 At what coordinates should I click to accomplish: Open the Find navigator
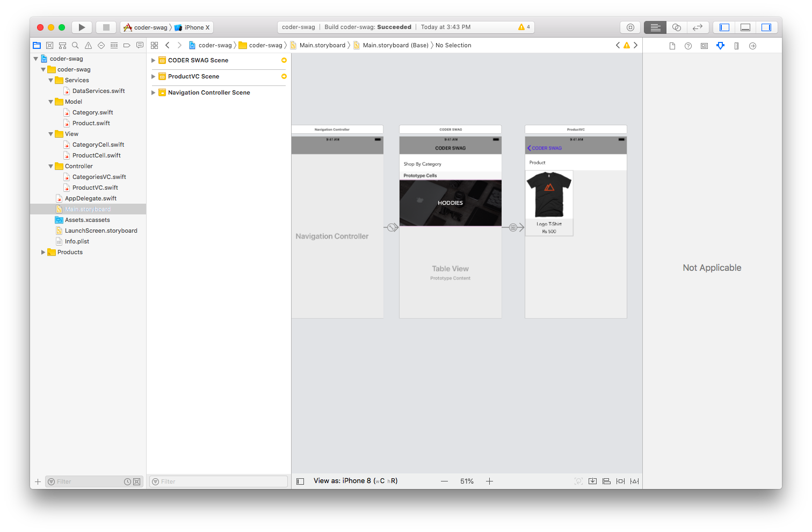point(75,45)
